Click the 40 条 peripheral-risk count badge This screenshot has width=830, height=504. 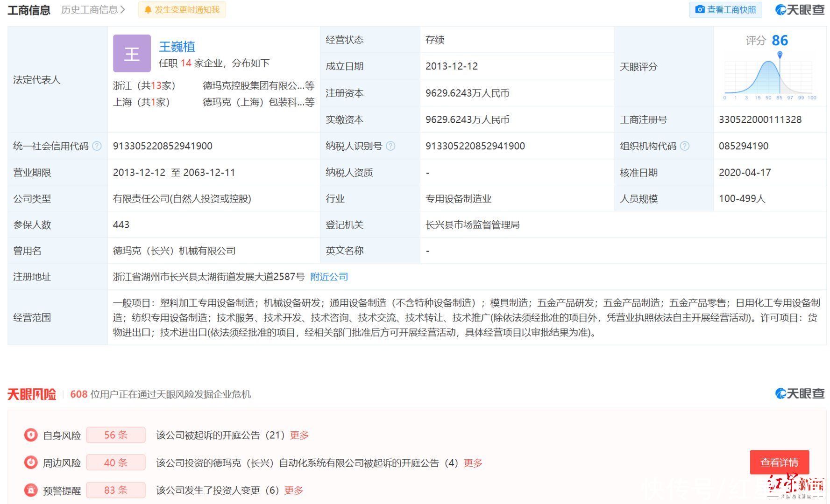[116, 462]
